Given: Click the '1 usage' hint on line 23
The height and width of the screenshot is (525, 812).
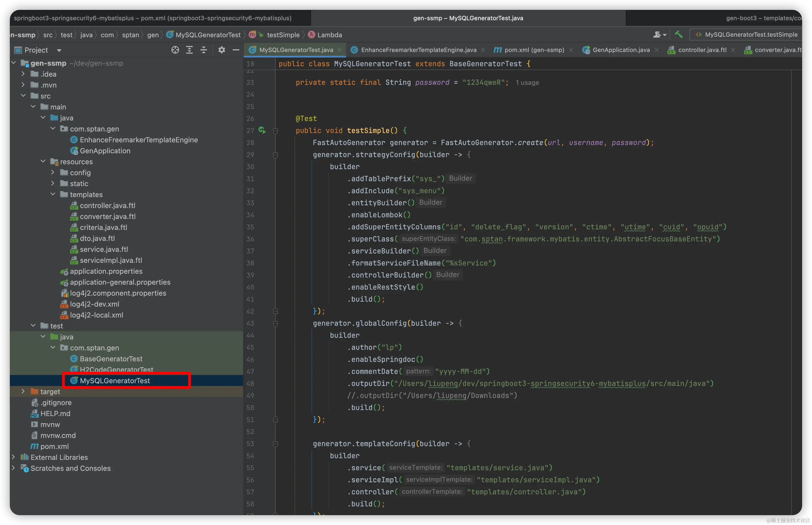Looking at the screenshot, I should coord(527,82).
